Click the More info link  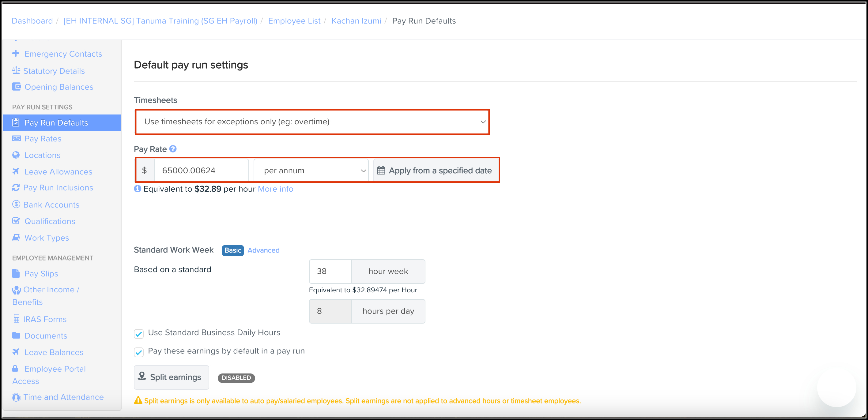click(x=275, y=189)
